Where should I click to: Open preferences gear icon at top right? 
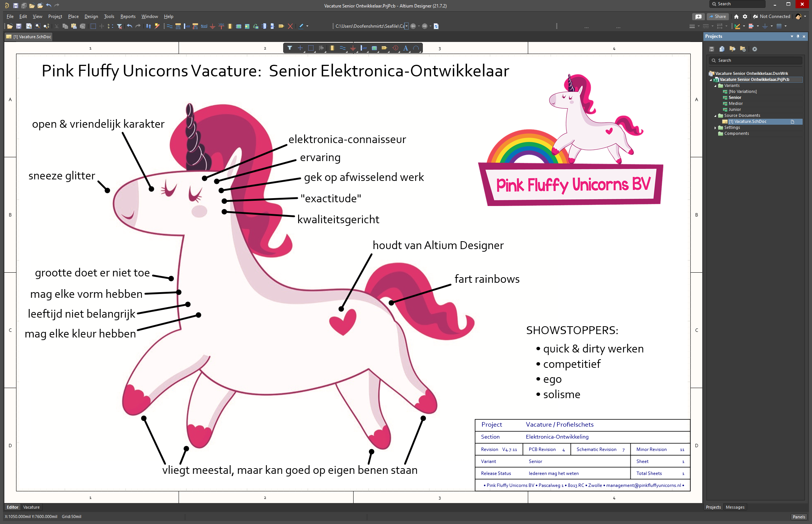tap(745, 16)
